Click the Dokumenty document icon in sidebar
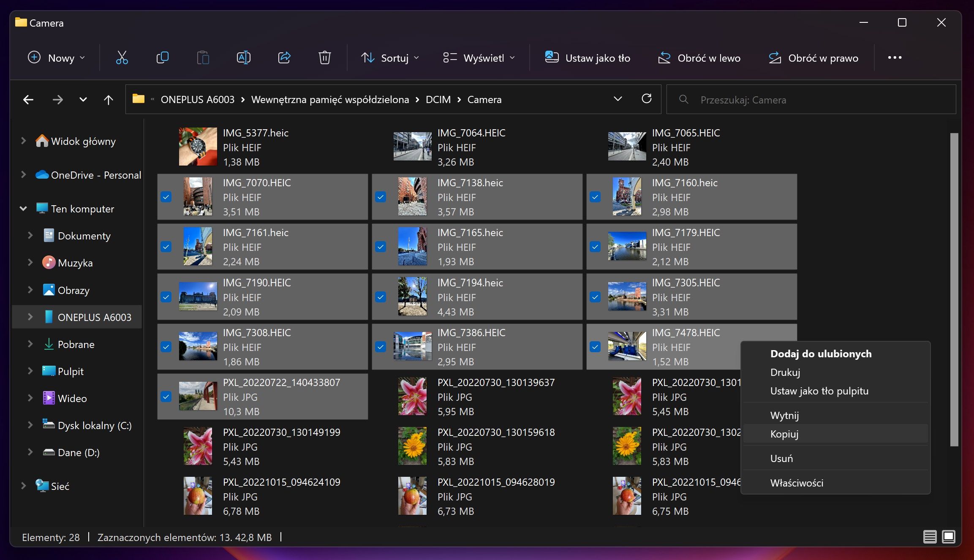This screenshot has width=974, height=560. 49,235
